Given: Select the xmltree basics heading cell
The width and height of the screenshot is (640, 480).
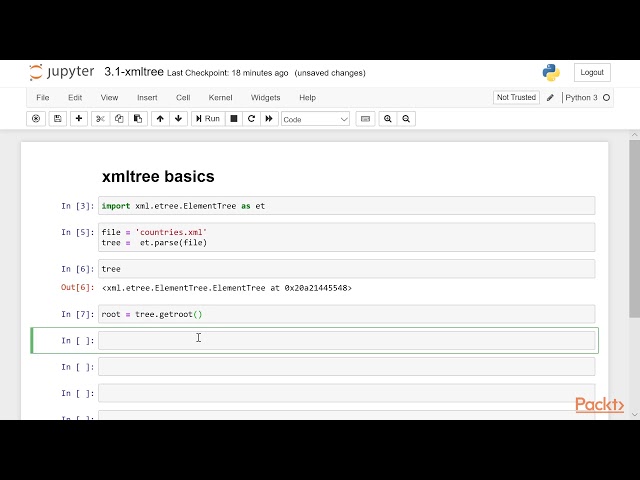Looking at the screenshot, I should tap(158, 177).
